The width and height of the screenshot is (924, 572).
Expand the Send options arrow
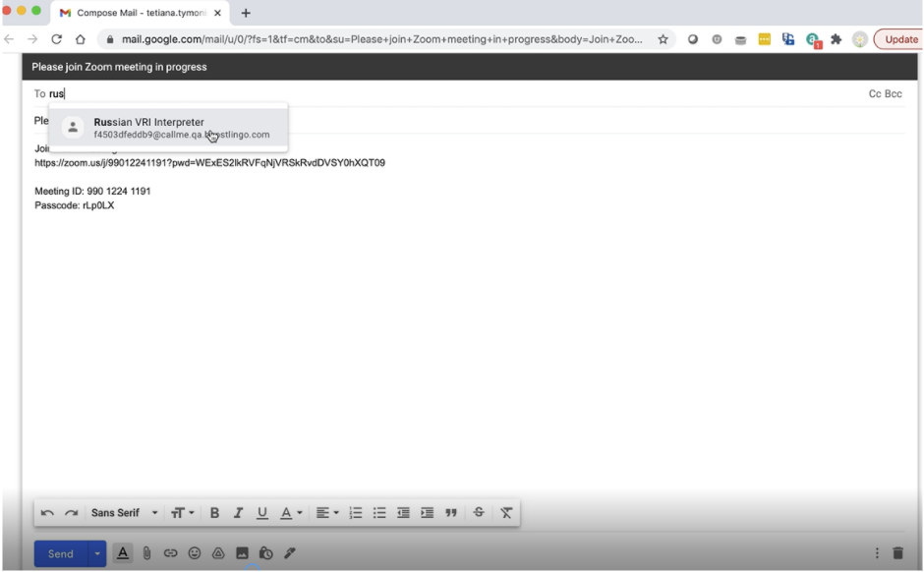pos(97,553)
